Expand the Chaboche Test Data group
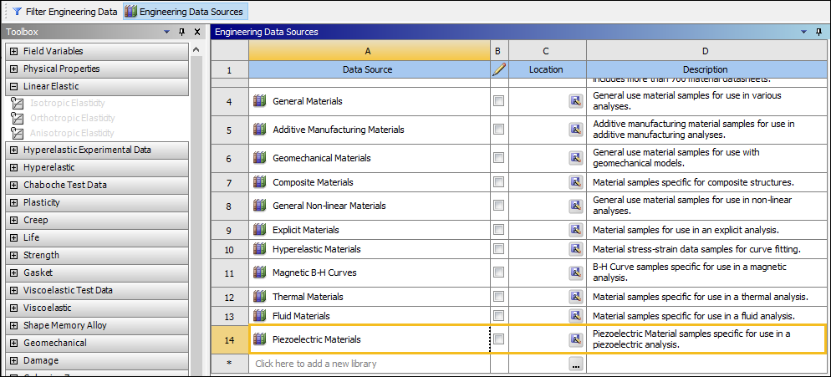The width and height of the screenshot is (831, 377). (14, 185)
